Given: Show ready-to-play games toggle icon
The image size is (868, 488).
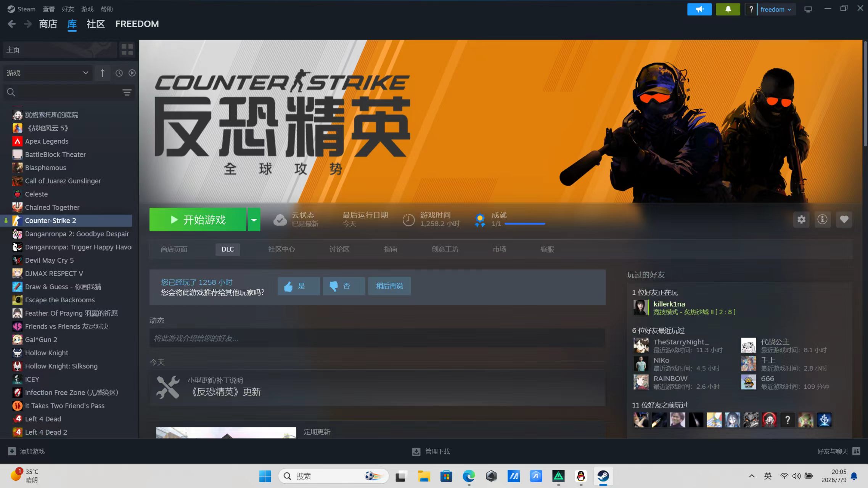Looking at the screenshot, I should (x=132, y=73).
